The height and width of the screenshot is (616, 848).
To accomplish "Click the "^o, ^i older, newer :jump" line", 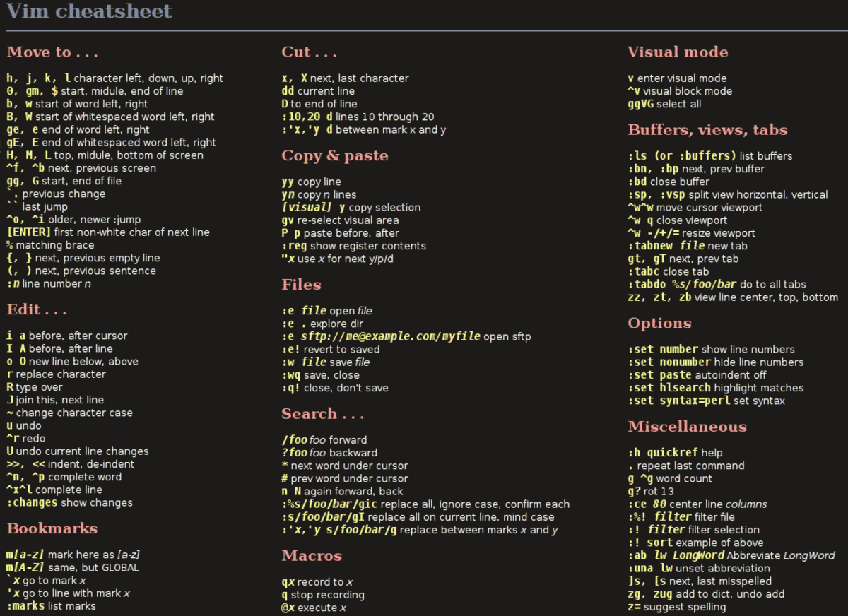I will pos(73,220).
